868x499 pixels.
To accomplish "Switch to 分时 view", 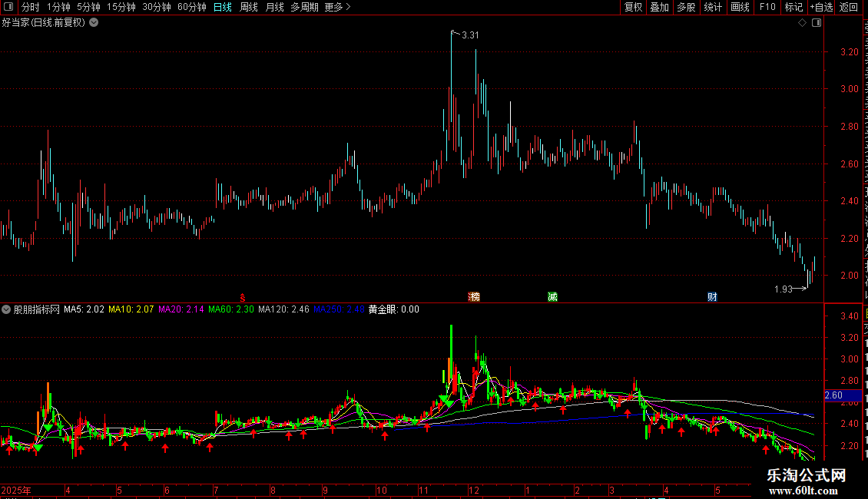I will click(x=31, y=7).
